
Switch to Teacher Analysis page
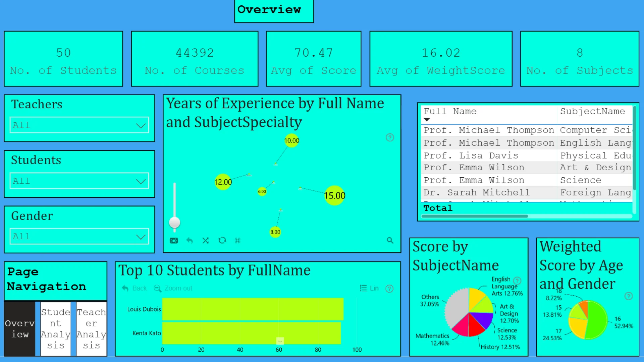(x=91, y=328)
